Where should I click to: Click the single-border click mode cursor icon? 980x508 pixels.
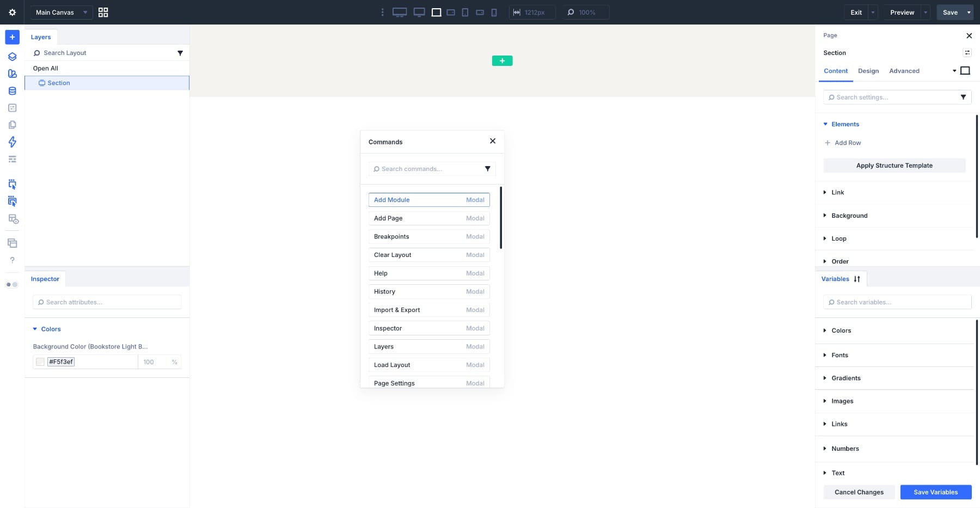[x=12, y=184]
